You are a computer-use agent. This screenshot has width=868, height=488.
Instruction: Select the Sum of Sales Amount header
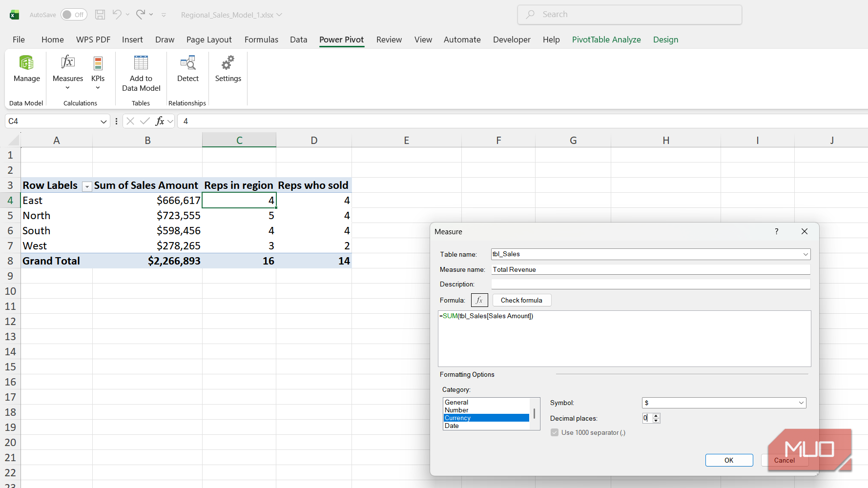tap(147, 185)
